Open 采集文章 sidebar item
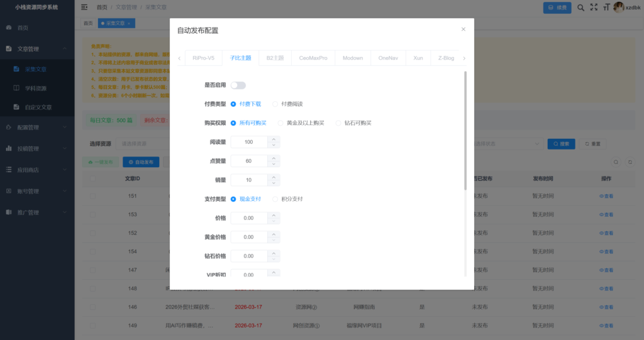Viewport: 644px width, 340px height. tap(37, 69)
